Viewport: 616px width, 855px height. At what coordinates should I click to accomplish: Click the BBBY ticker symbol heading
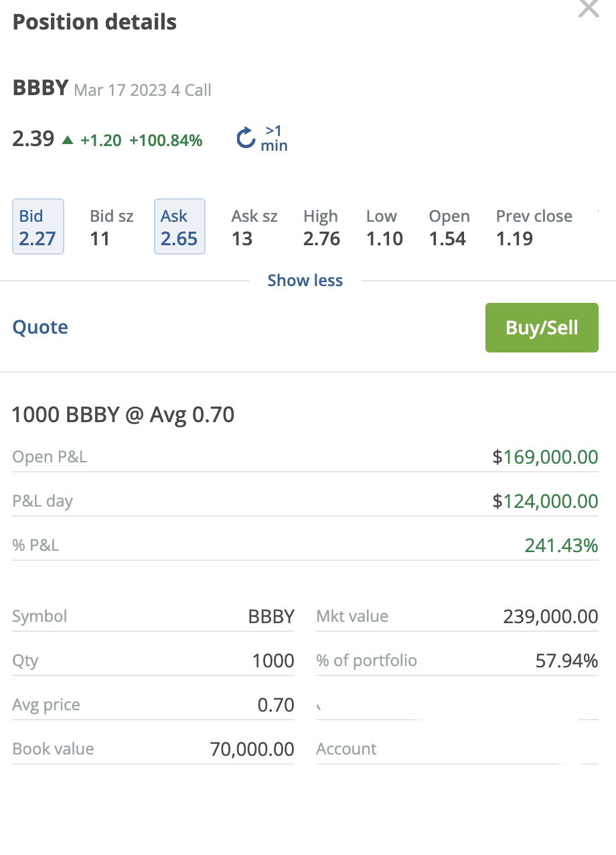click(40, 88)
